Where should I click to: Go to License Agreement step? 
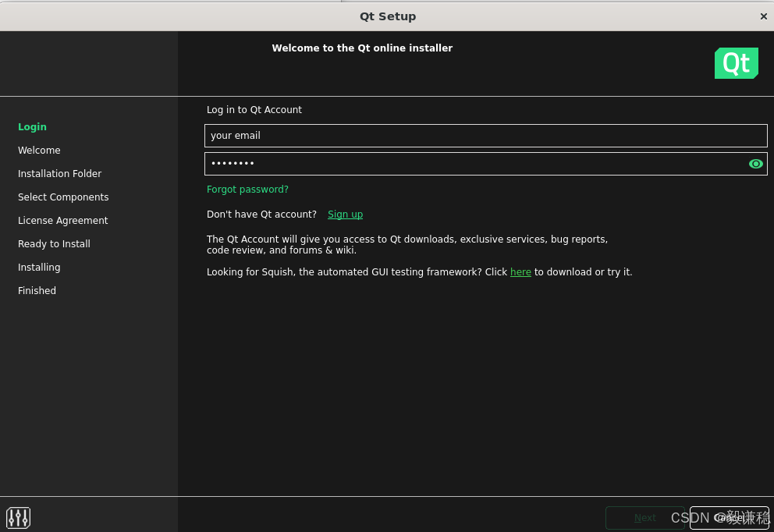click(62, 221)
